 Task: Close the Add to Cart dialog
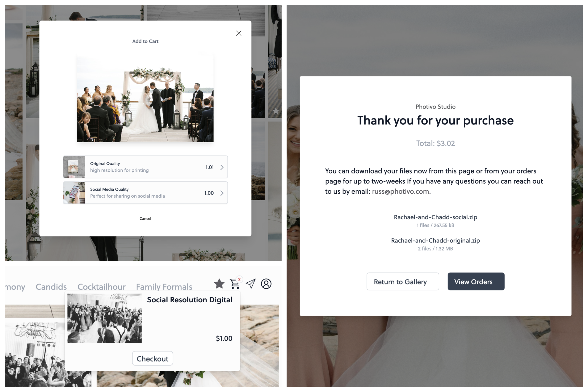[239, 33]
